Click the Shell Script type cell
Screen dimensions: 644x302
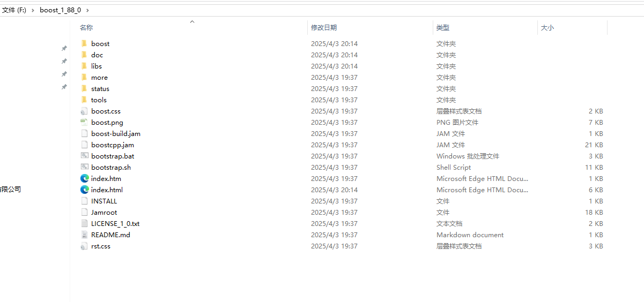pos(454,168)
